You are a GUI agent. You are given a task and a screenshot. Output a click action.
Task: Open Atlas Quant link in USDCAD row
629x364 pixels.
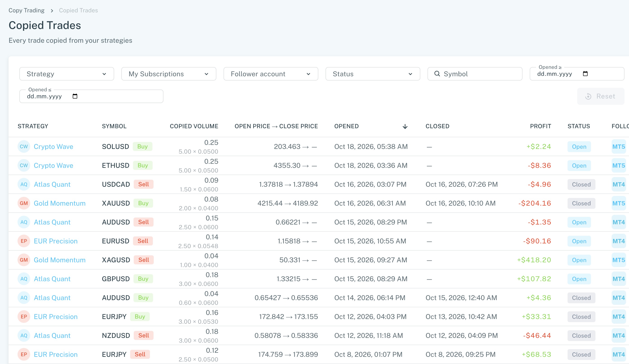point(52,184)
